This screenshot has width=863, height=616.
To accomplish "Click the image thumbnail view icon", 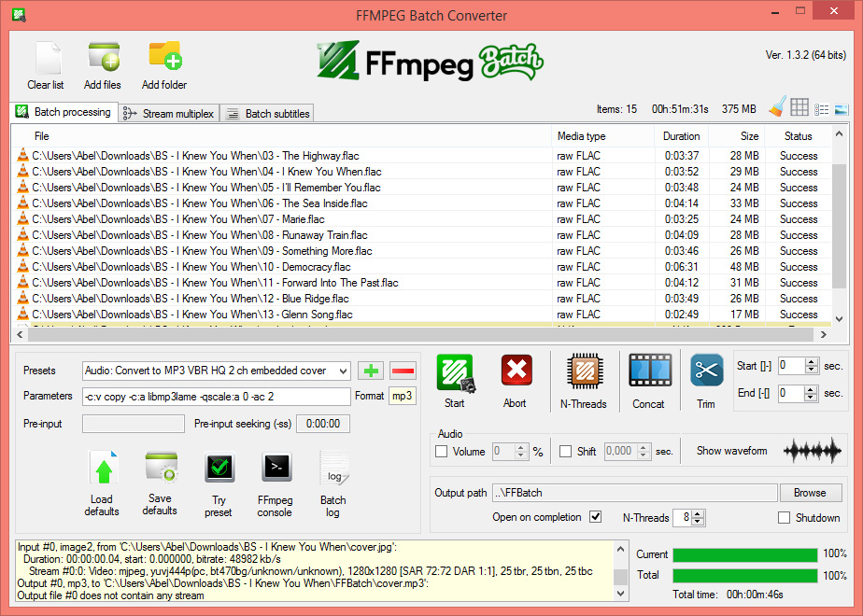I will coord(841,109).
